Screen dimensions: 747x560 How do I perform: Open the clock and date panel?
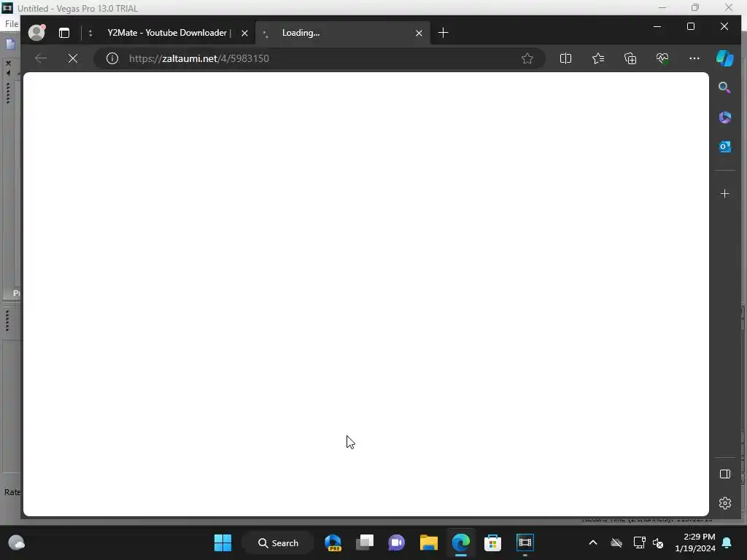click(694, 542)
